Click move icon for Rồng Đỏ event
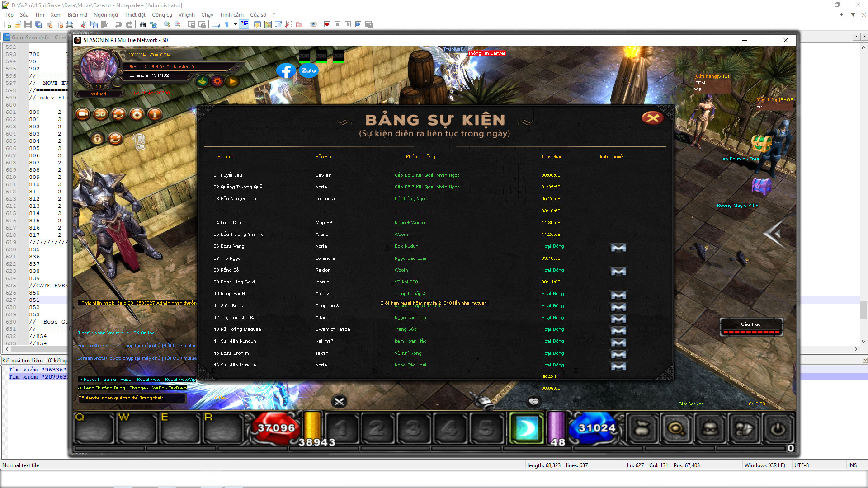 click(x=618, y=271)
